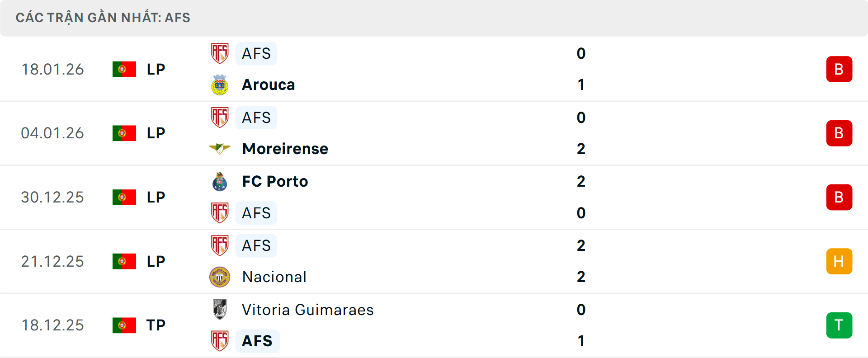Click the TP competition label

click(156, 325)
